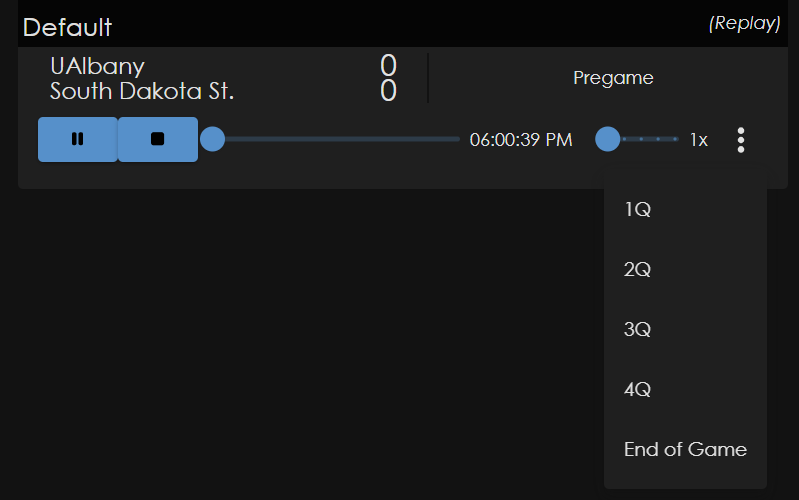Click the replay timeline slider handle

point(212,139)
